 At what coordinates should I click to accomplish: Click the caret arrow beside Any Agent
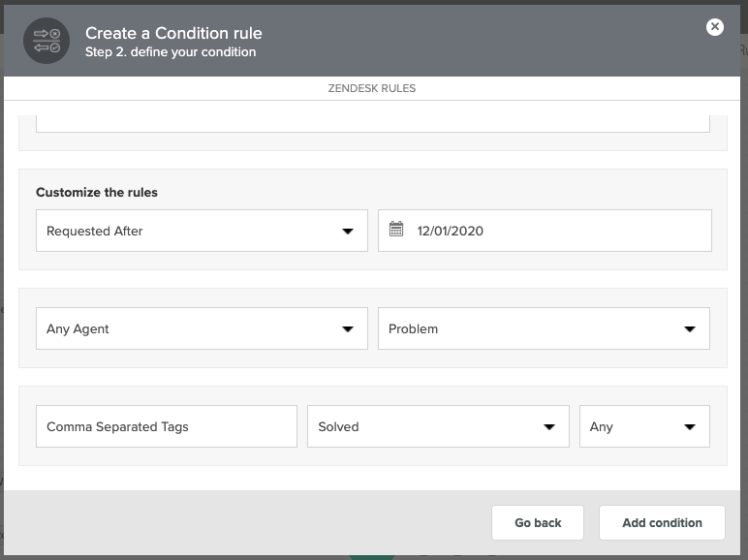click(x=348, y=329)
